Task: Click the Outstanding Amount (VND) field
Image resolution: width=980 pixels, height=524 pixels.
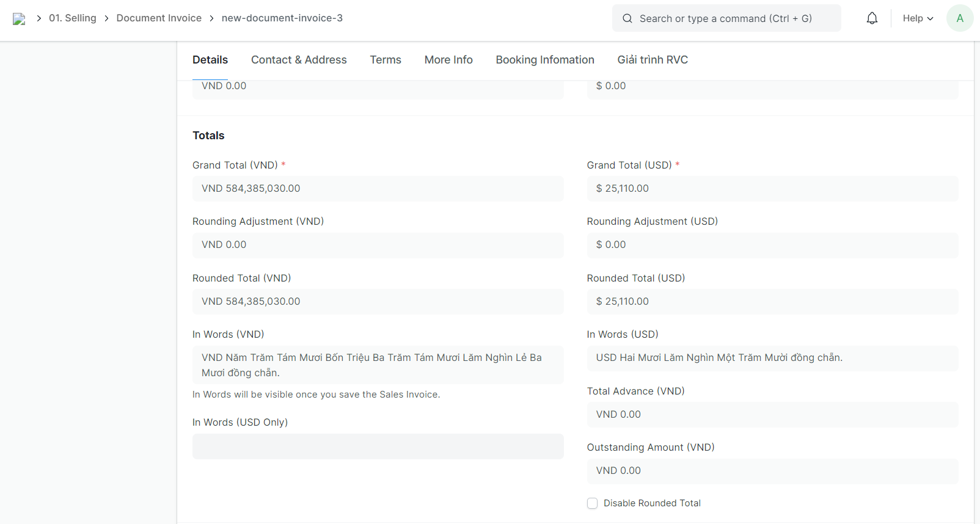Action: 772,471
